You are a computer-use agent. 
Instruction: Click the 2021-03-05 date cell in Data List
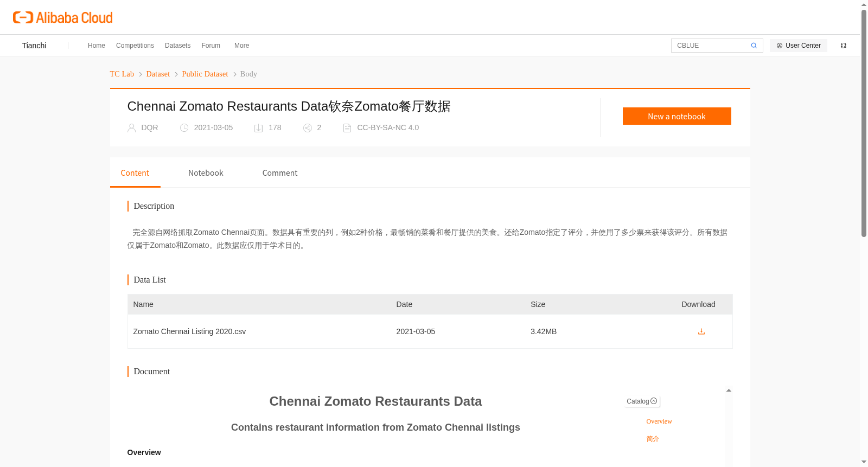point(416,331)
